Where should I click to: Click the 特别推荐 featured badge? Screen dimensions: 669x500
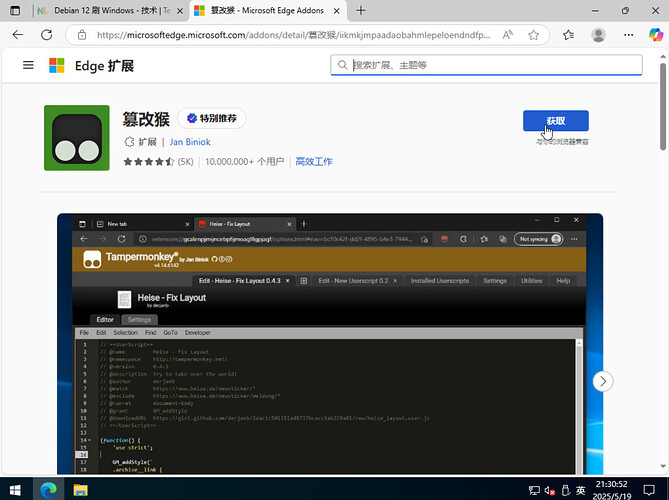212,118
